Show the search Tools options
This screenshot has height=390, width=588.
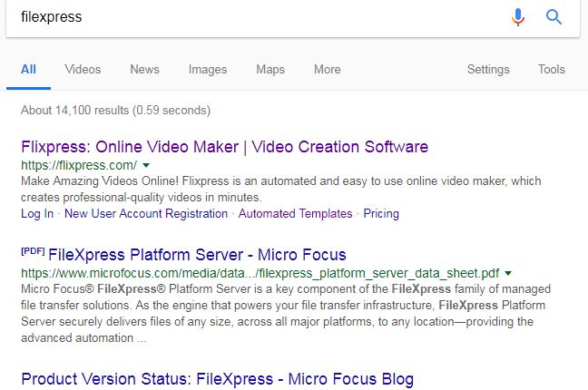(552, 69)
